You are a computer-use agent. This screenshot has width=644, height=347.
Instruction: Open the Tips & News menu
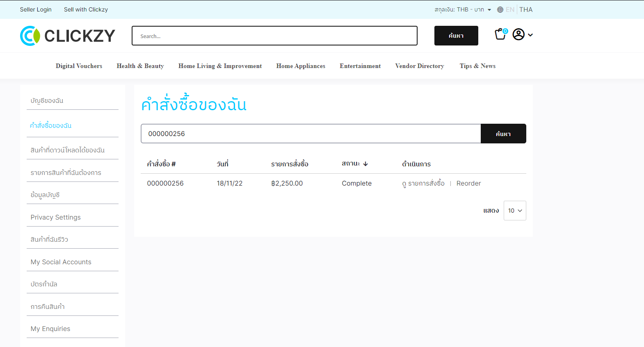point(477,66)
